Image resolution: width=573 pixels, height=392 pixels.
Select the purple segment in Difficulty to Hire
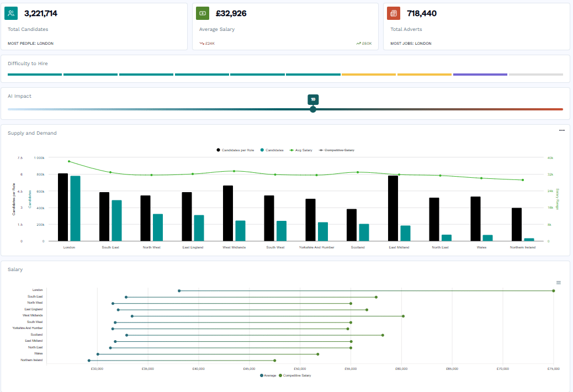[480, 73]
